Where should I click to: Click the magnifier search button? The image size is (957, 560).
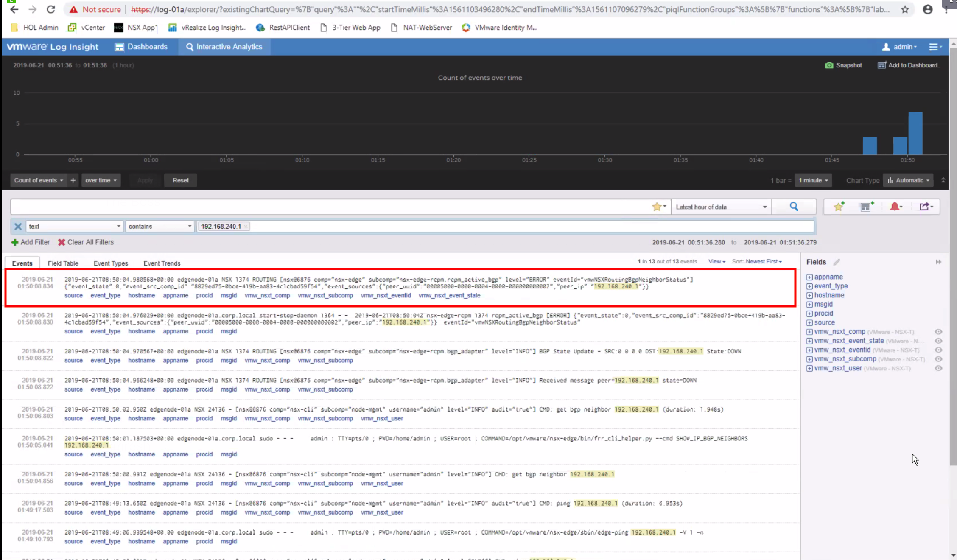[794, 207]
